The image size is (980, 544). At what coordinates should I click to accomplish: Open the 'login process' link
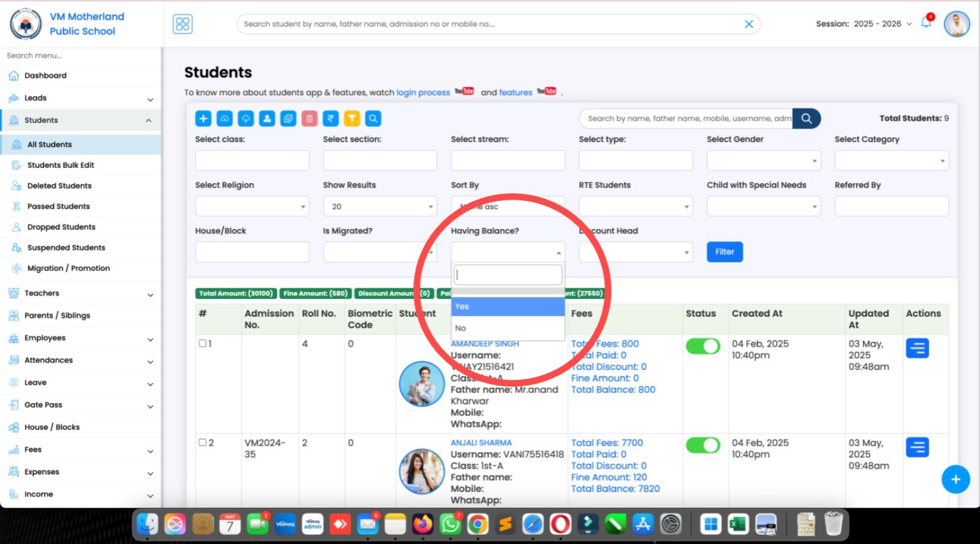(423, 93)
